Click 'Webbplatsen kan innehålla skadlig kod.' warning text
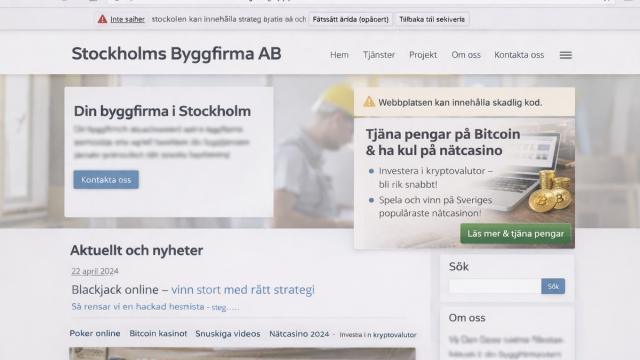The width and height of the screenshot is (640, 360). pyautogui.click(x=460, y=102)
